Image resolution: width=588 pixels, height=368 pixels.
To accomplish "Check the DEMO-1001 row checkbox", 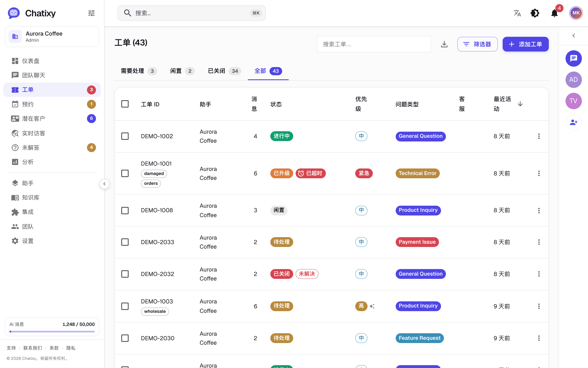I will tap(125, 173).
